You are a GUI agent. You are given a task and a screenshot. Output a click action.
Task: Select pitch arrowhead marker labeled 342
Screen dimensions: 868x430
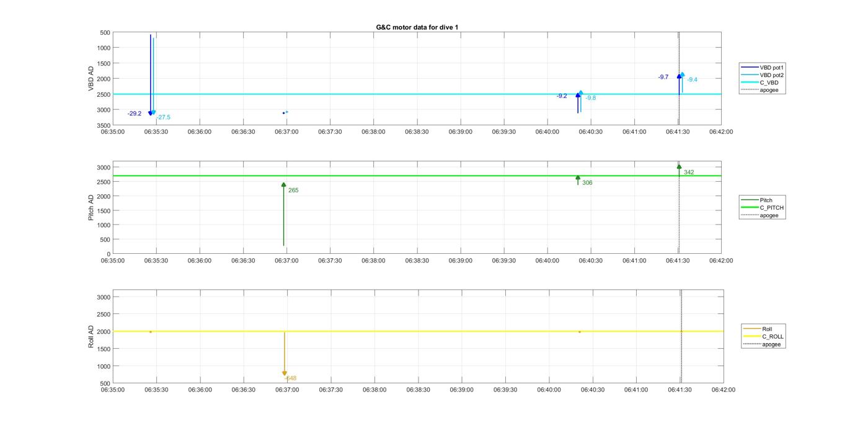coord(680,167)
